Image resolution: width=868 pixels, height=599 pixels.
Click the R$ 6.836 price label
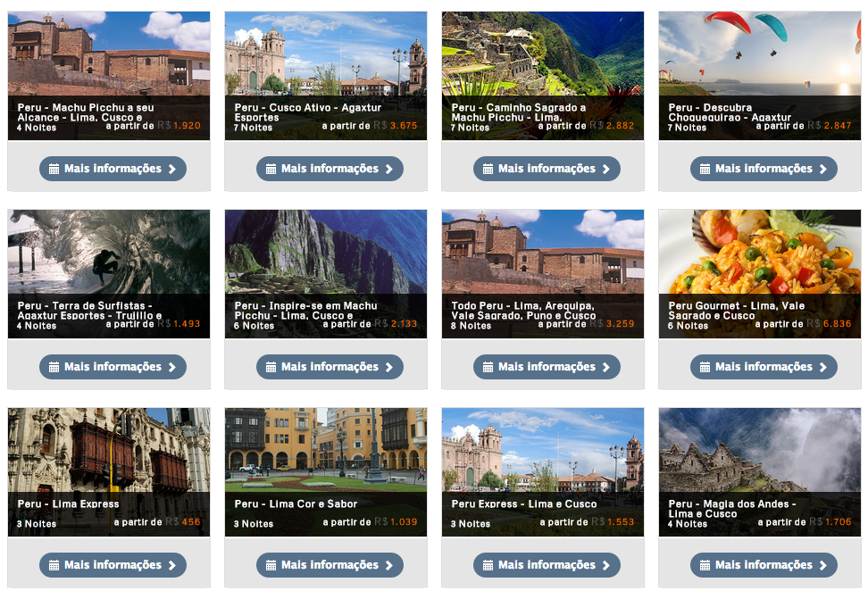pos(829,324)
